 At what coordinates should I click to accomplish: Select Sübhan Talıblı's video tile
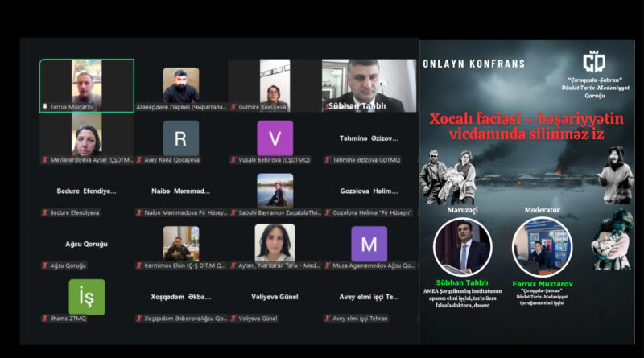(369, 85)
